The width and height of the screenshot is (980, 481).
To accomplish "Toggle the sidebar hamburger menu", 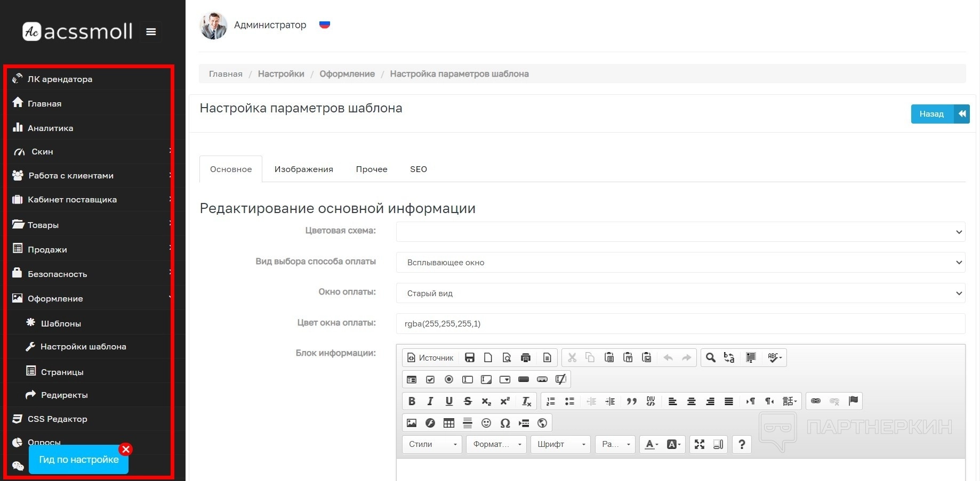I will (x=151, y=32).
